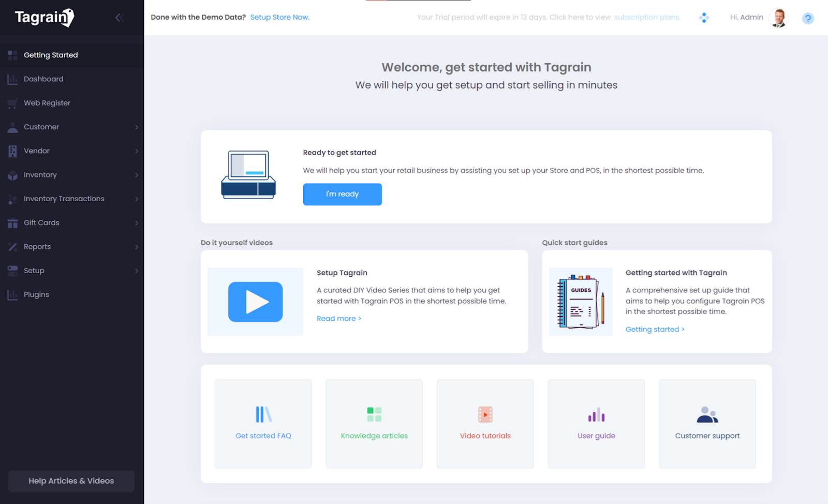Click the help question mark icon
828x504 pixels.
[x=808, y=18]
